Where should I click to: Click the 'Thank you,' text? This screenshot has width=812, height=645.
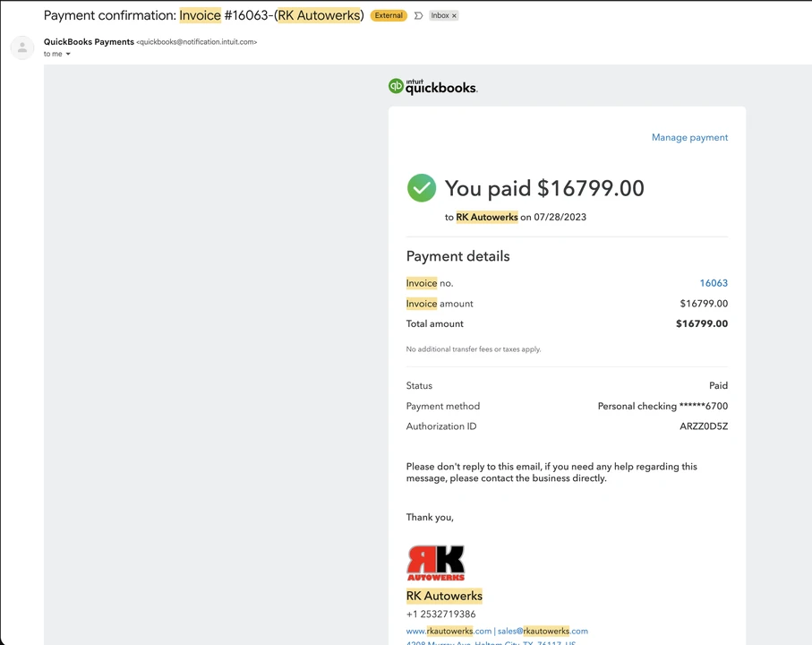(x=430, y=517)
